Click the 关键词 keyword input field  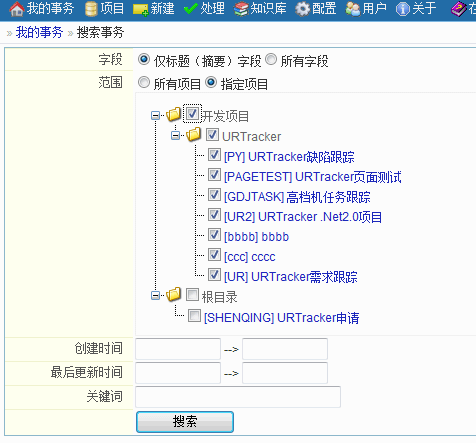pyautogui.click(x=238, y=397)
